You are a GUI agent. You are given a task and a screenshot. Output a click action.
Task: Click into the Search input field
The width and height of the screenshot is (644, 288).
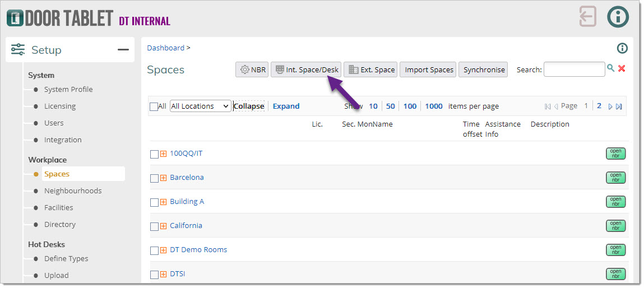[x=574, y=69]
